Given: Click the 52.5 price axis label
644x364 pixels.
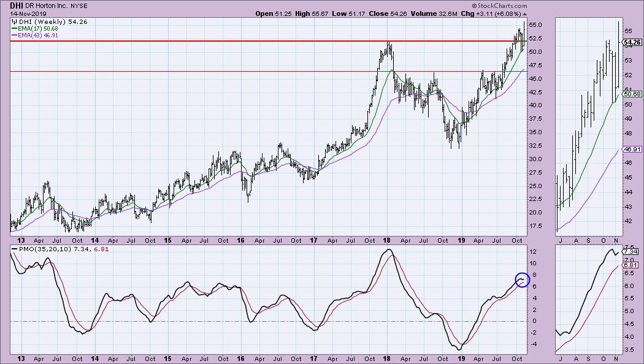Looking at the screenshot, I should [x=536, y=38].
